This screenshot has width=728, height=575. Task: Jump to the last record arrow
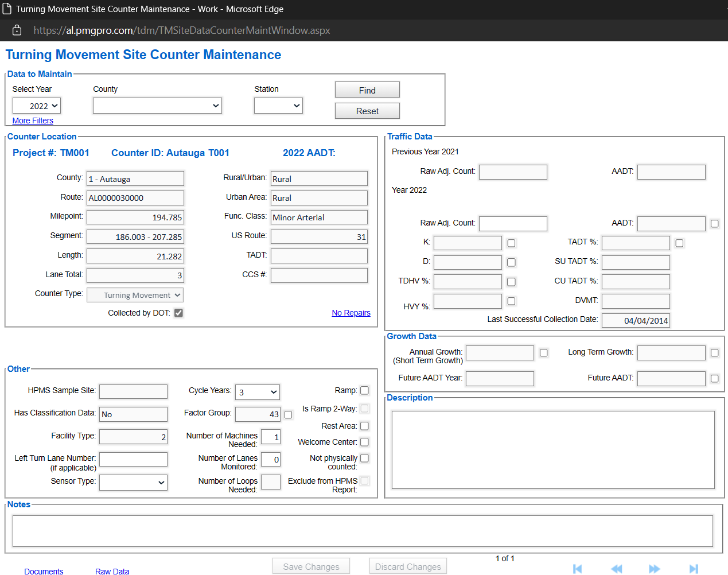(693, 569)
